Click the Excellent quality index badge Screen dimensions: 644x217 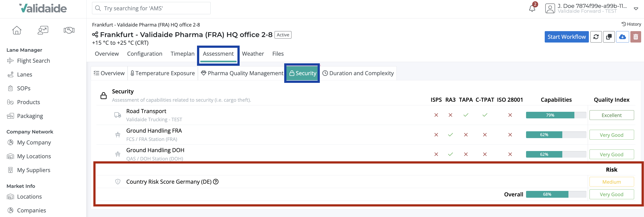click(x=611, y=115)
